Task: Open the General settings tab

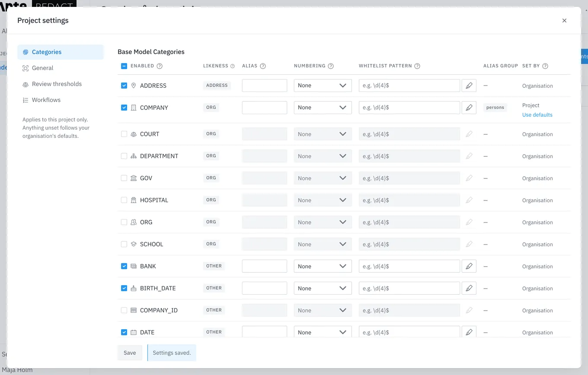Action: point(61,68)
